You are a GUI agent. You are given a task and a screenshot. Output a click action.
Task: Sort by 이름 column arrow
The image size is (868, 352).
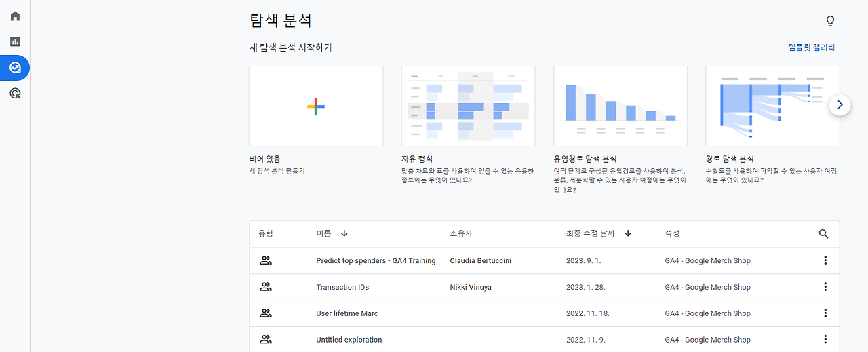(x=344, y=233)
